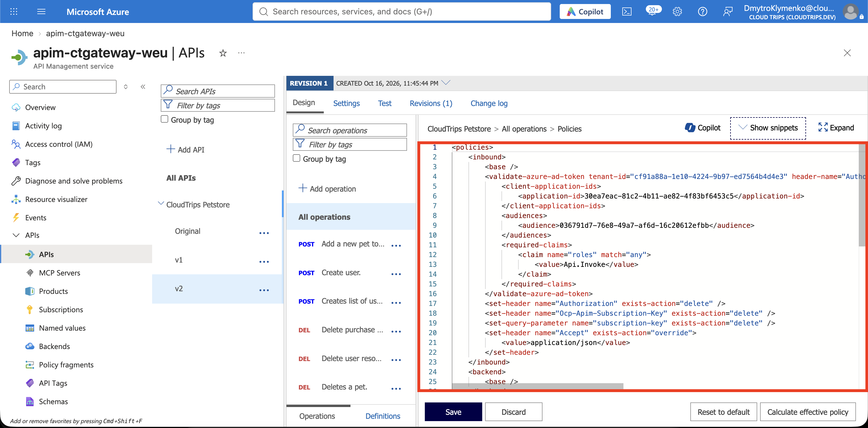Open Events in the service menu
This screenshot has height=428, width=868.
pyautogui.click(x=36, y=217)
